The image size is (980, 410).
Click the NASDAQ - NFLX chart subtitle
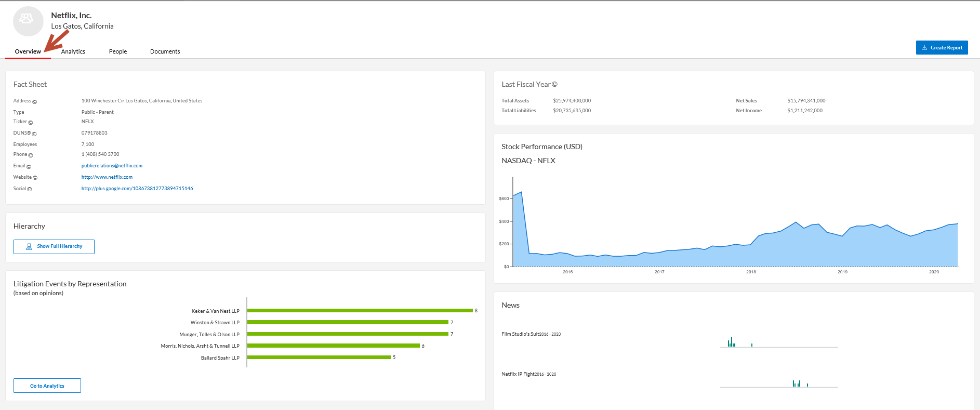point(528,161)
